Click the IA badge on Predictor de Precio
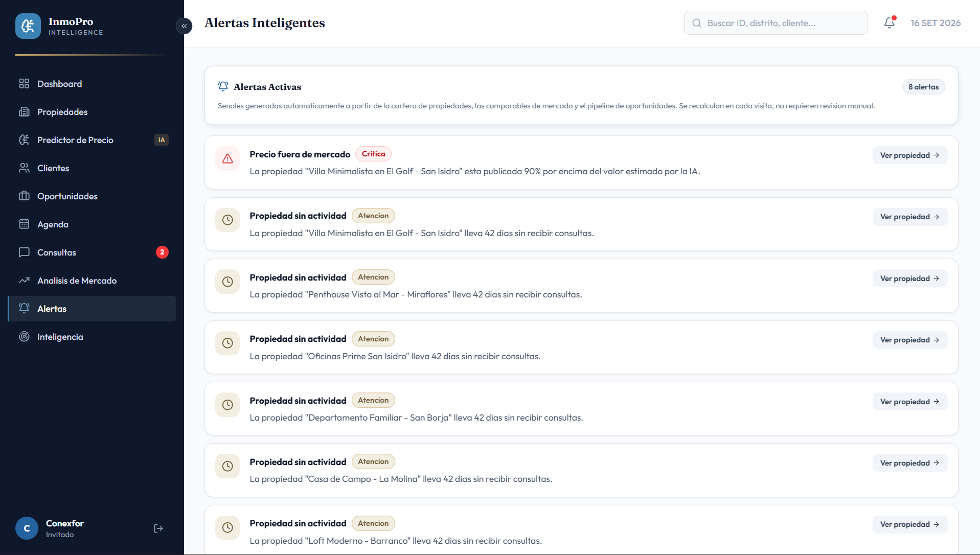 (x=162, y=140)
